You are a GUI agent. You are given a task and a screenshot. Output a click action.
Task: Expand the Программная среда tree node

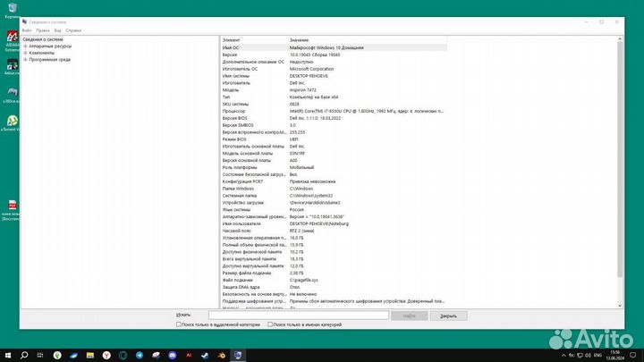tap(25, 60)
